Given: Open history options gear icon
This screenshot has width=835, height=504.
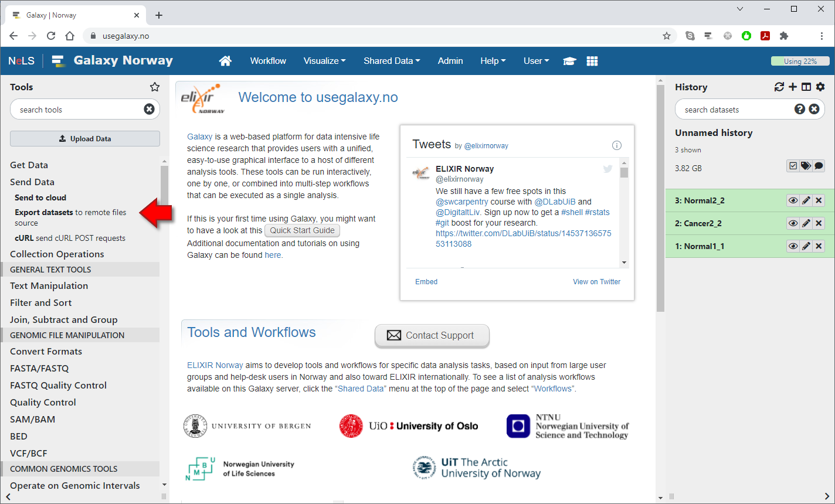Looking at the screenshot, I should pos(820,87).
